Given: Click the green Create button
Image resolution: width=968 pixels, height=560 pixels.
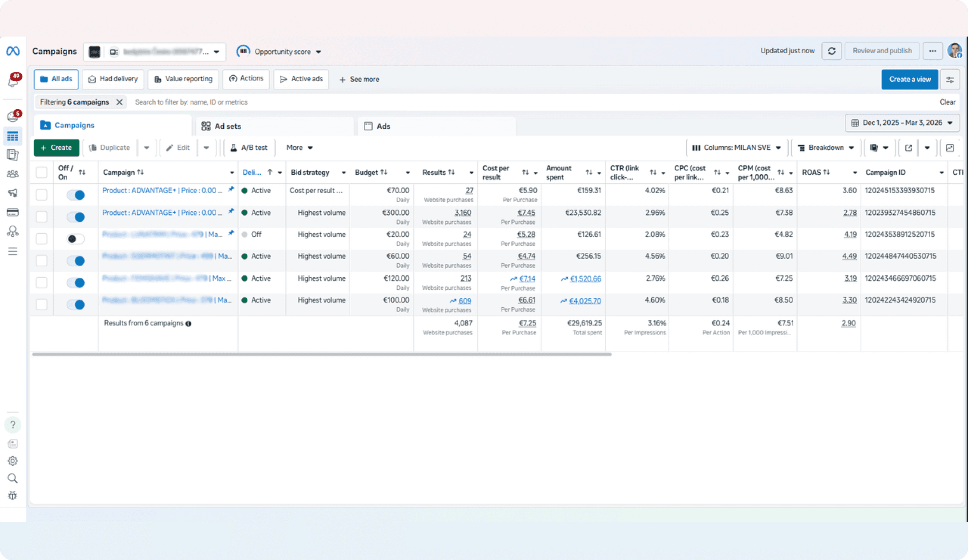Looking at the screenshot, I should click(56, 148).
